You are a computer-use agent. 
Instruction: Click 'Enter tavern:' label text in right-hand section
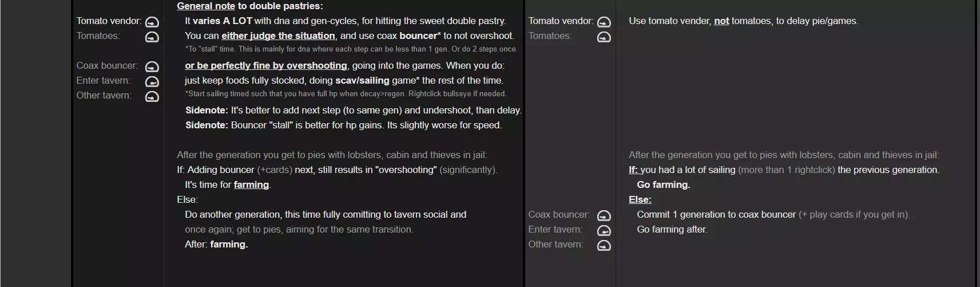pyautogui.click(x=555, y=229)
